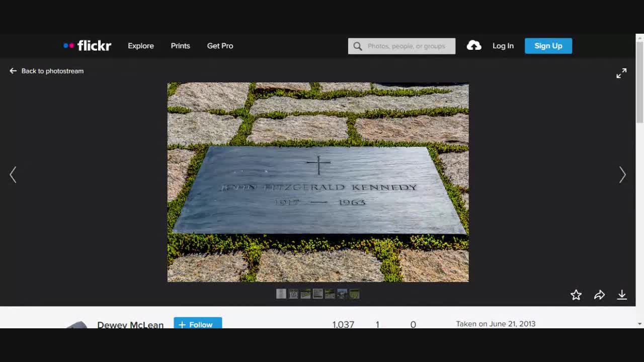644x362 pixels.
Task: Click the scrollbar up arrow
Action: point(640,38)
